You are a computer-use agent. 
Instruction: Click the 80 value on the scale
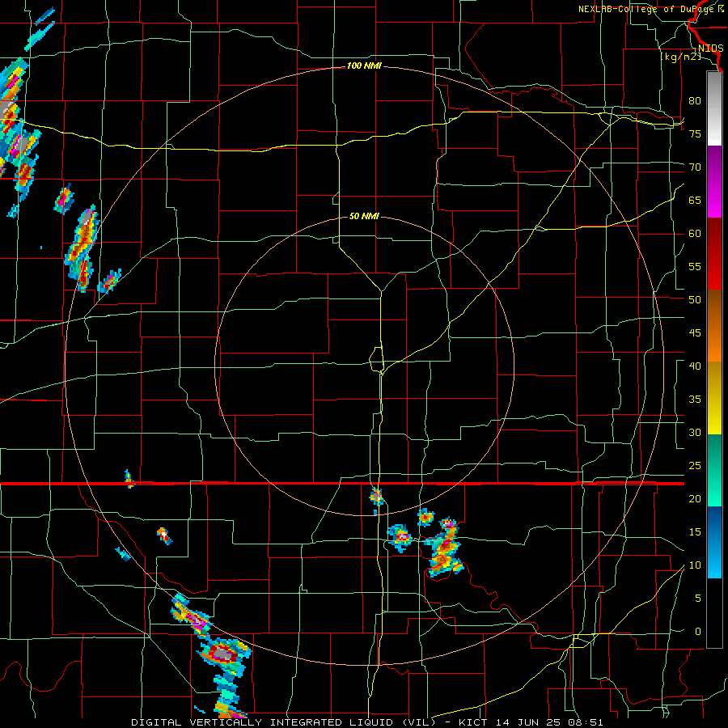695,101
